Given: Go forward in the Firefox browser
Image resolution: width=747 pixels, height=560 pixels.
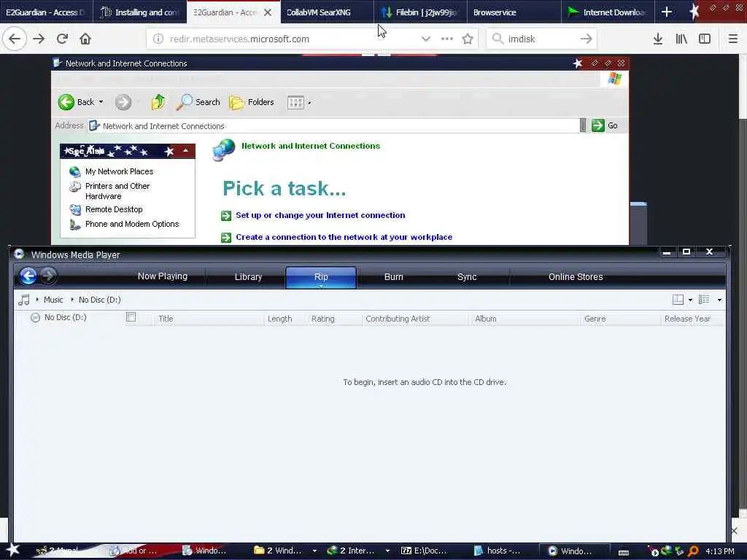Looking at the screenshot, I should [x=39, y=39].
